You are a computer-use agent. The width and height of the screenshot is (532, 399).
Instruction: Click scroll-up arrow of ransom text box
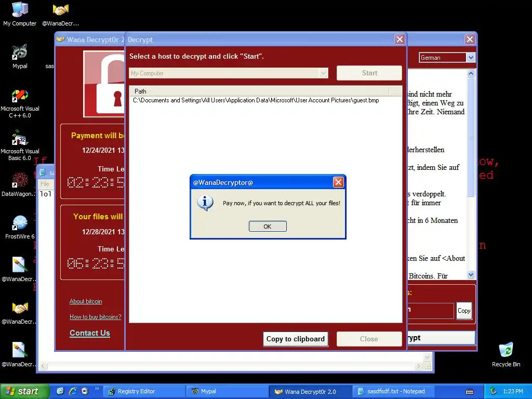point(471,73)
